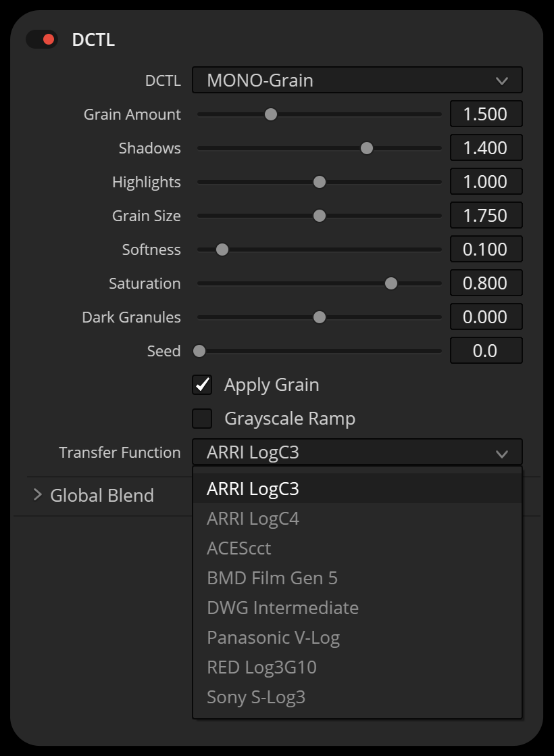Image resolution: width=554 pixels, height=756 pixels.
Task: Select ARRI LogC4 from the list
Action: pos(253,519)
